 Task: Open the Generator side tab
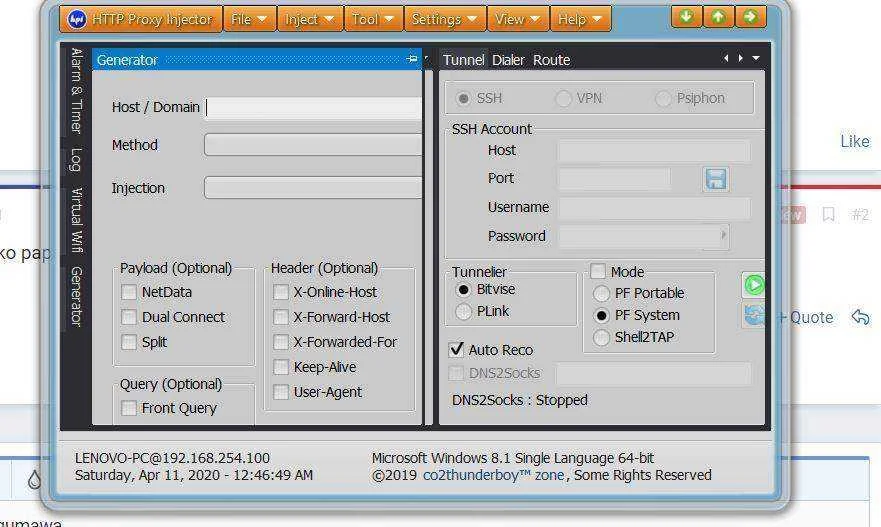pos(76,296)
